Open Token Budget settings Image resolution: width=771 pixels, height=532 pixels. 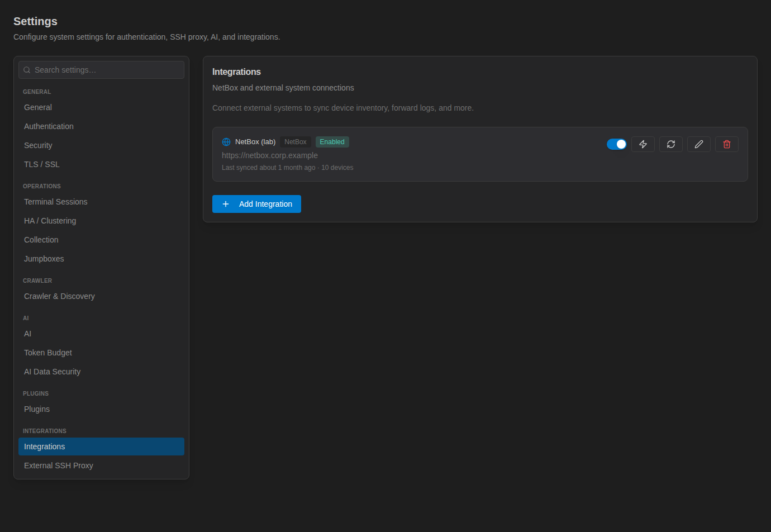(x=101, y=353)
